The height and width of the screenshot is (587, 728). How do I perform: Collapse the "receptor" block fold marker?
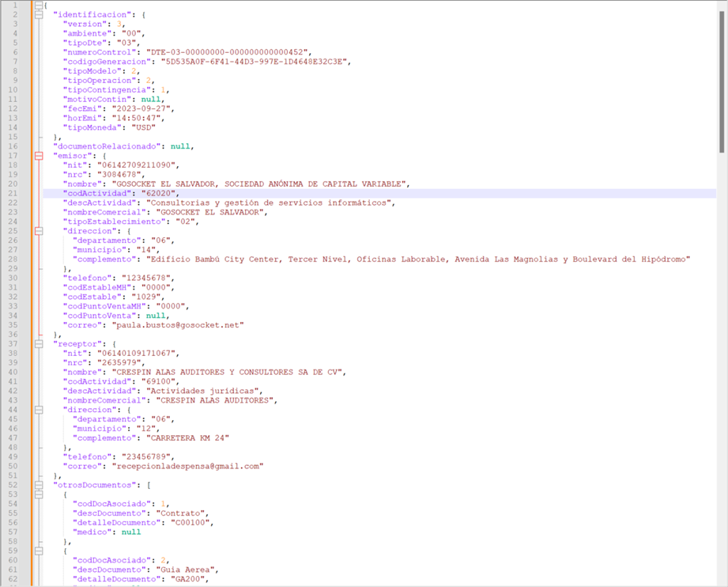coord(39,344)
